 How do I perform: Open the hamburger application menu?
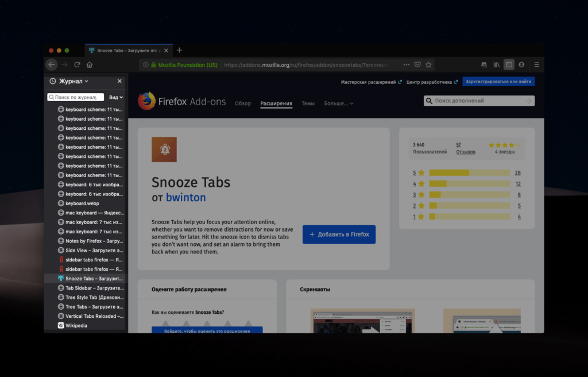537,64
